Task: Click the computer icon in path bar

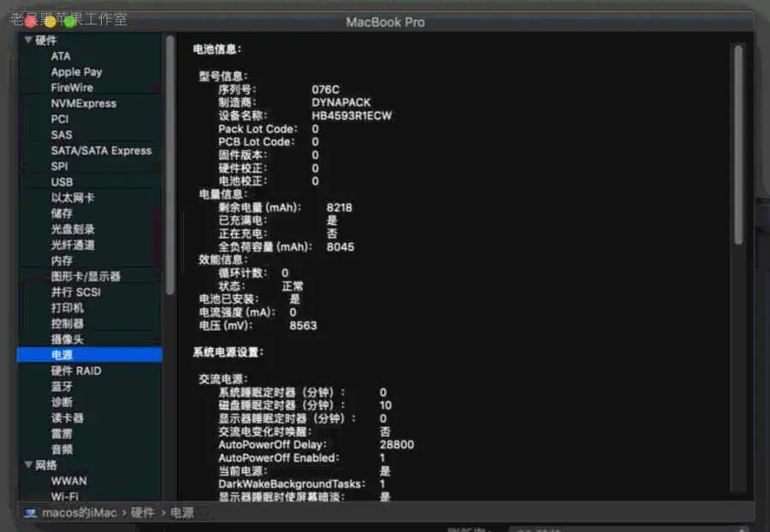Action: pos(31,513)
